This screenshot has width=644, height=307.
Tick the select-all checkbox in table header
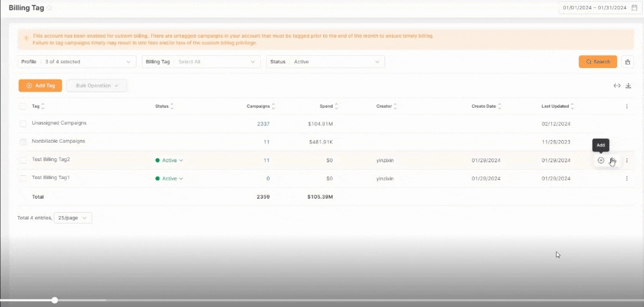coord(23,106)
